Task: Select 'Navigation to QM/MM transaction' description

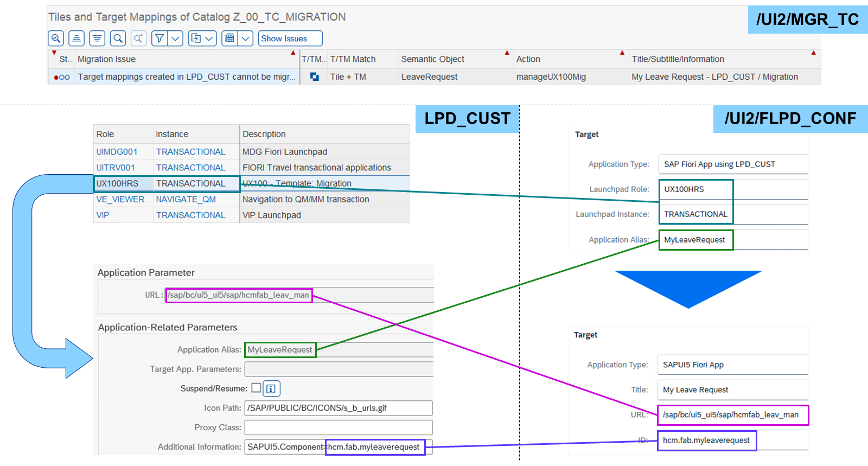Action: pos(324,199)
